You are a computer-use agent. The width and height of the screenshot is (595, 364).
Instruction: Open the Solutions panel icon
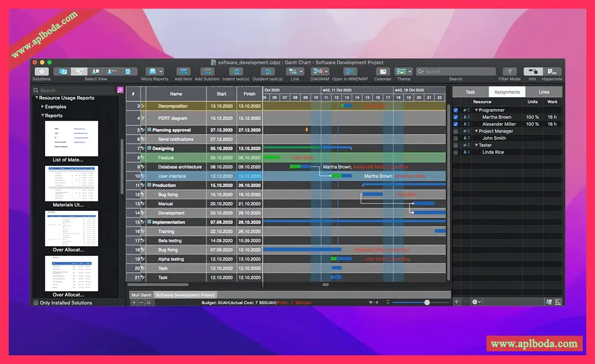42,72
